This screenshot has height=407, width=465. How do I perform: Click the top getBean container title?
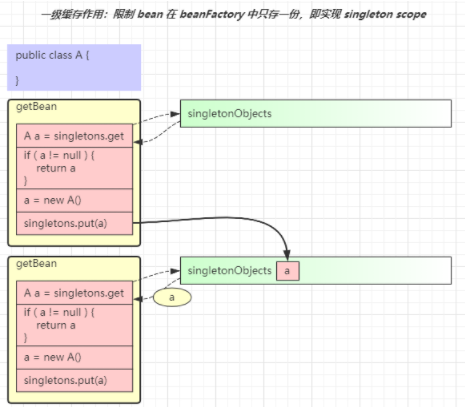[x=36, y=107]
